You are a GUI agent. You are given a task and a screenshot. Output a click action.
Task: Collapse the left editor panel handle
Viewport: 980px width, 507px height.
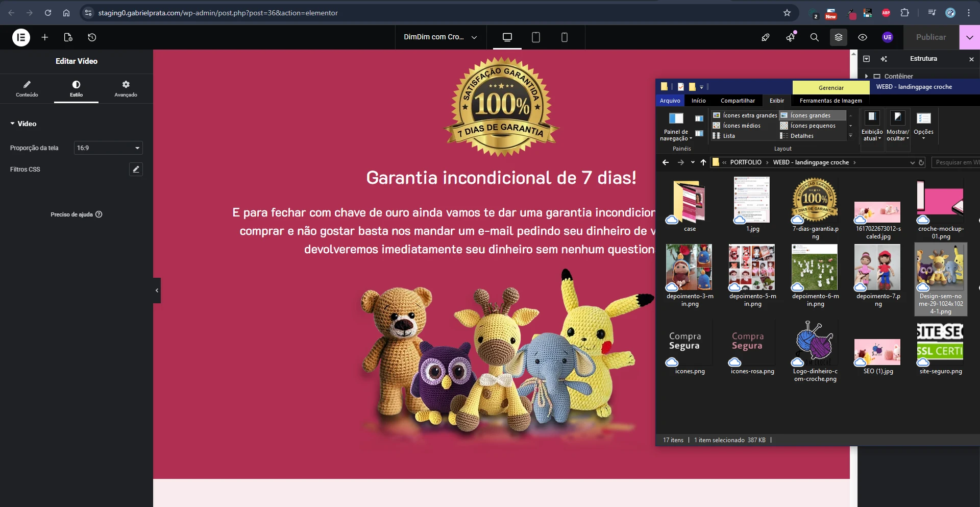157,291
